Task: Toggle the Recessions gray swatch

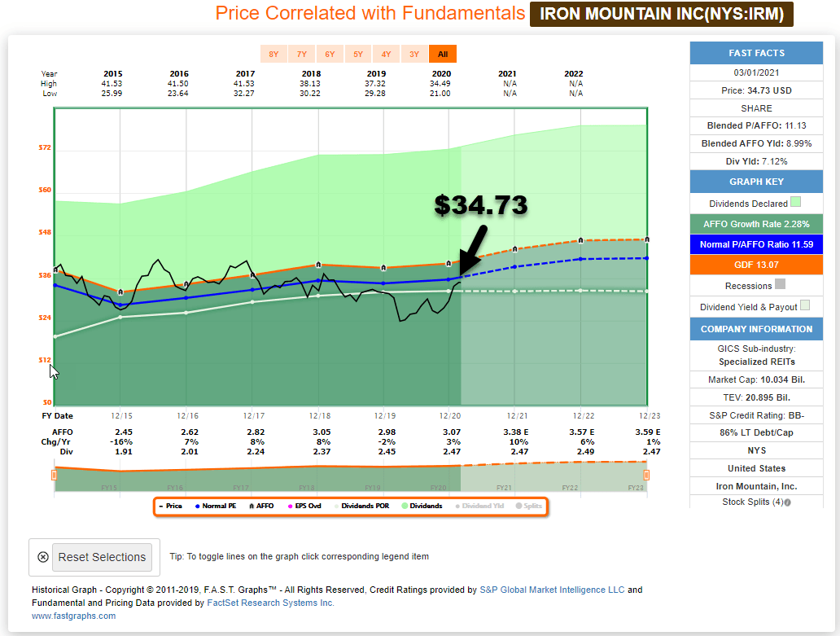Action: pyautogui.click(x=780, y=284)
